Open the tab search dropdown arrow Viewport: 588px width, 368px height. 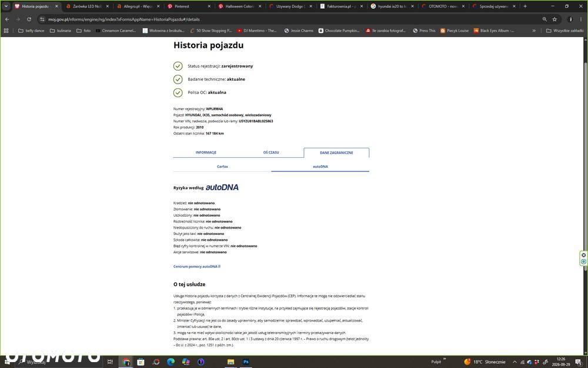[6, 6]
